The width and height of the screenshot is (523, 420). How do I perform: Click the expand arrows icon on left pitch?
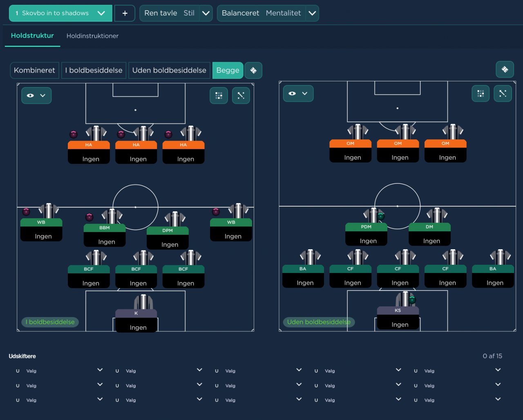pos(241,96)
